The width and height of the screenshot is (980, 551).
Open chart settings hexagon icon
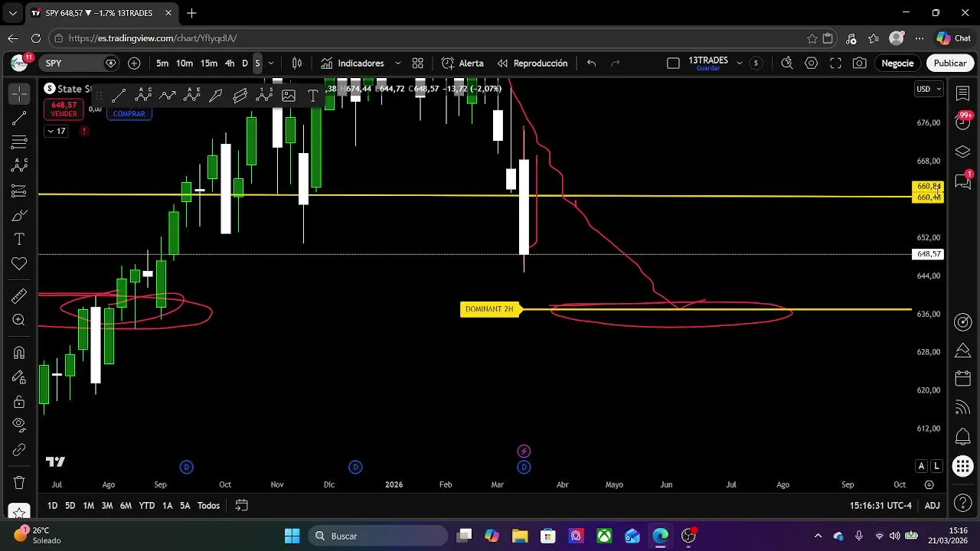[x=811, y=64]
